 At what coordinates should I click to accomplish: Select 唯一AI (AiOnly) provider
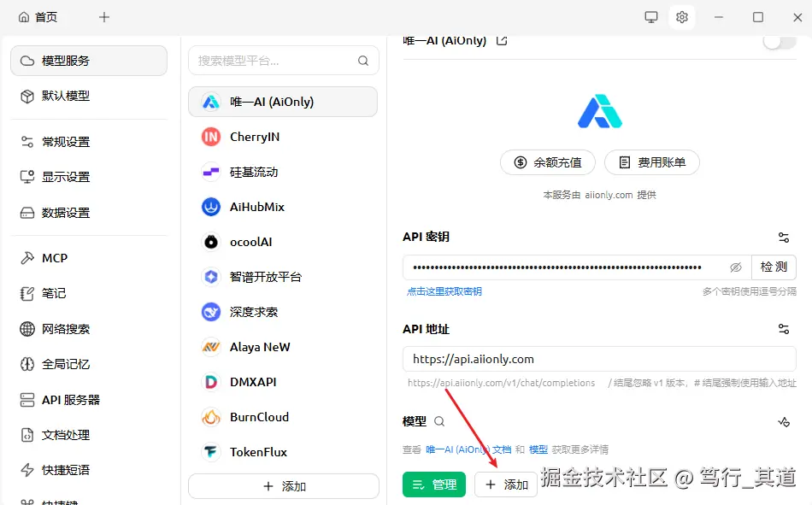point(283,102)
